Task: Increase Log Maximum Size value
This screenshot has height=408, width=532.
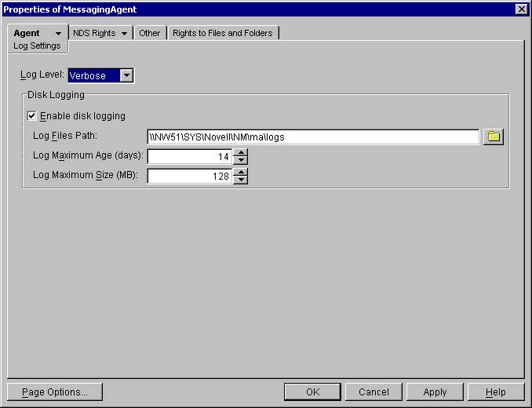Action: (241, 173)
